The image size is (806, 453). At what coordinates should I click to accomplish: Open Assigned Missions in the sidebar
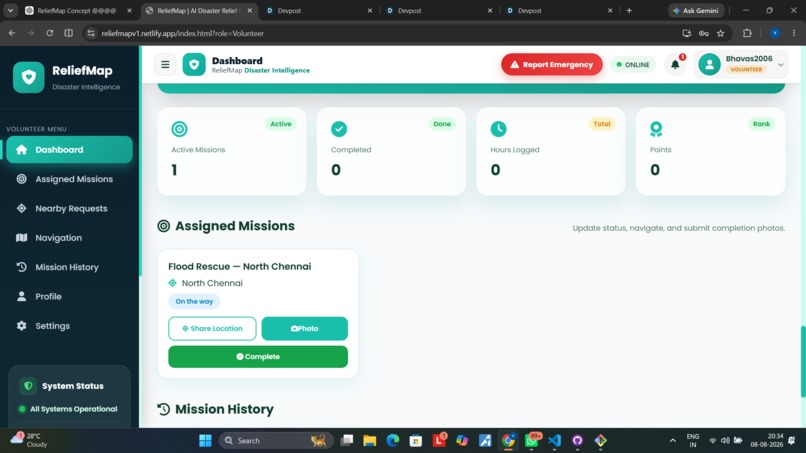(69, 179)
